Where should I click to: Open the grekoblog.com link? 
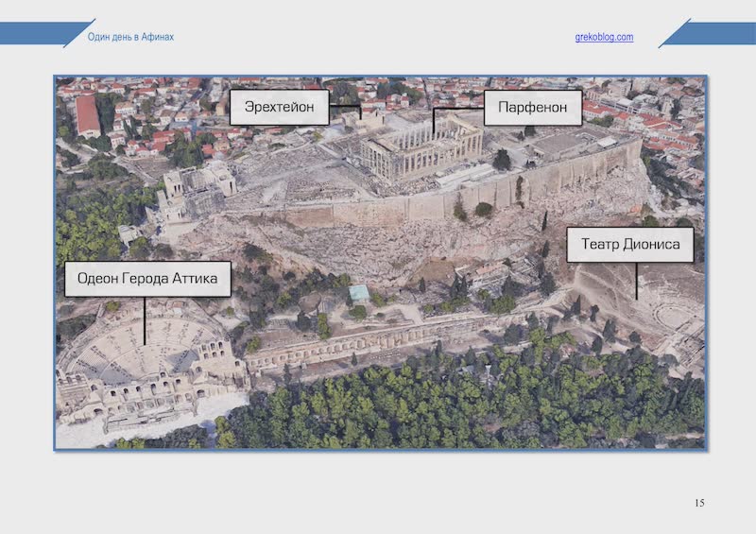click(604, 37)
